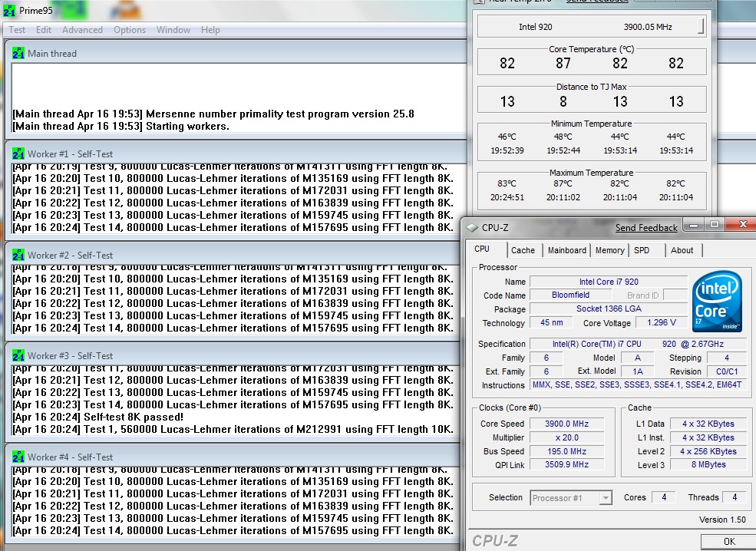Click the 83°C maximum temperature reading
The height and width of the screenshot is (551, 756).
507,183
